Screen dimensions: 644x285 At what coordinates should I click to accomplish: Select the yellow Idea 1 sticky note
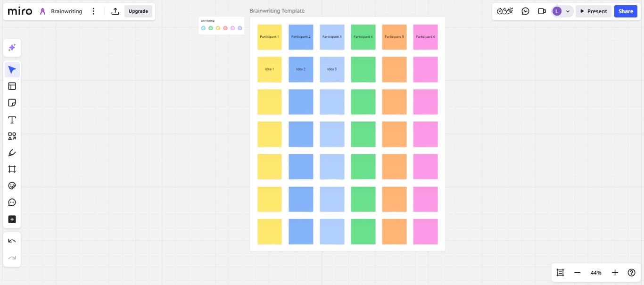pos(269,69)
